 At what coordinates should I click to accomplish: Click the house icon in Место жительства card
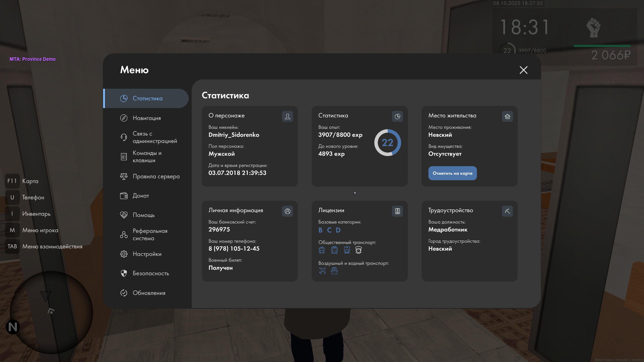(507, 116)
